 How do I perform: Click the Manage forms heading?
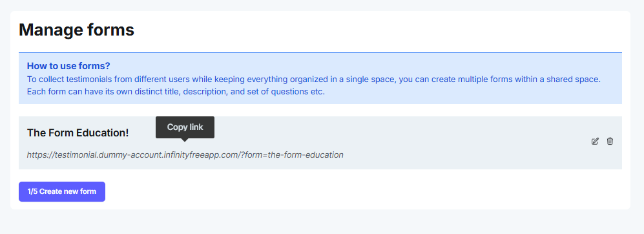point(76,30)
